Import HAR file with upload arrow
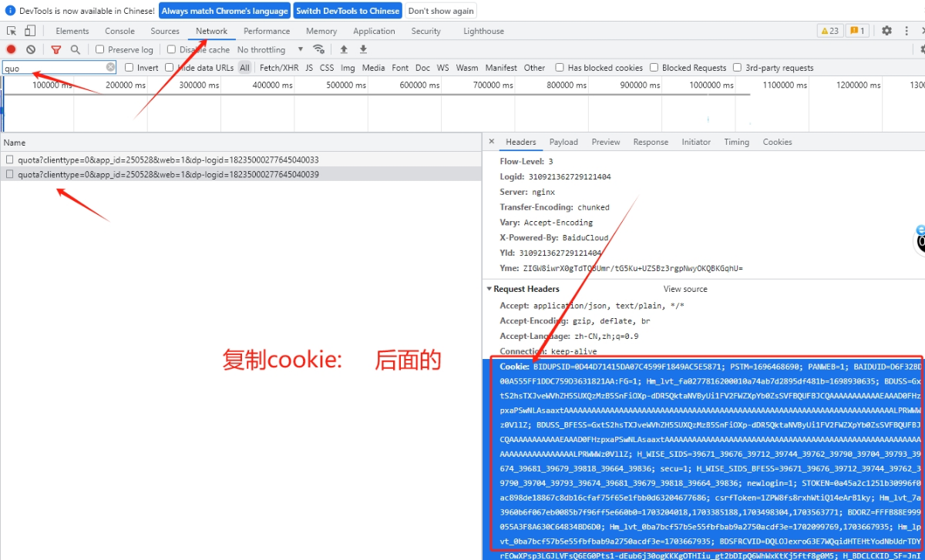Image resolution: width=925 pixels, height=560 pixels. coord(344,49)
